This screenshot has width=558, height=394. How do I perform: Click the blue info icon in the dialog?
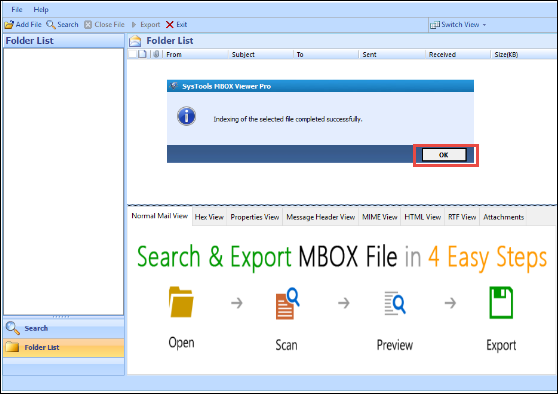pos(186,116)
